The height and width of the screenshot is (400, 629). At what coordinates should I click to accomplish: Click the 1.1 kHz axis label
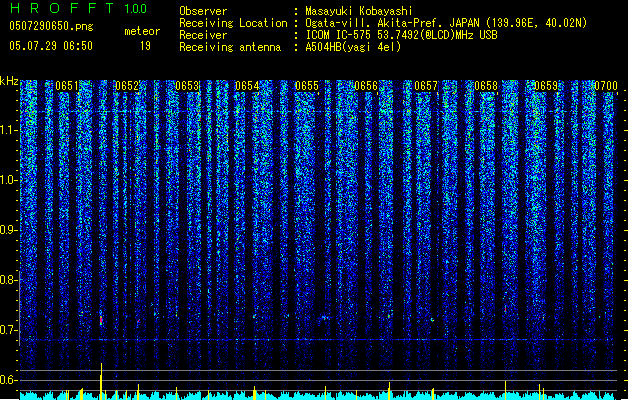coord(9,130)
